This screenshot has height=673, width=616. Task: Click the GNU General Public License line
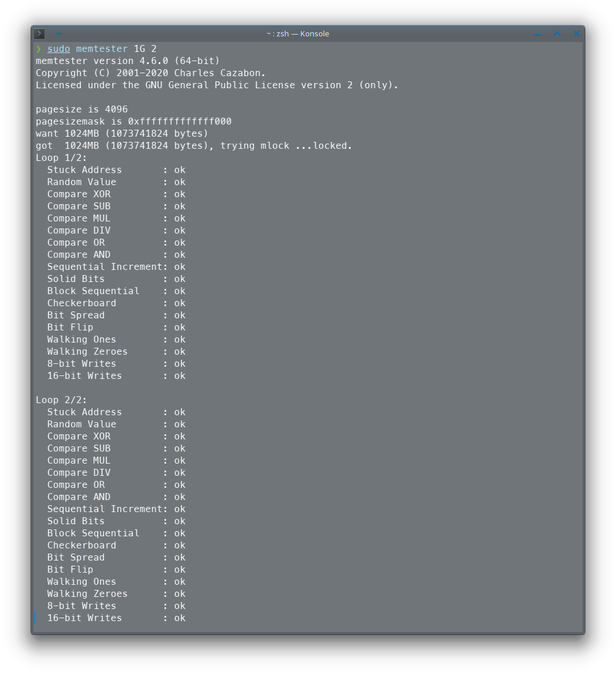point(217,85)
